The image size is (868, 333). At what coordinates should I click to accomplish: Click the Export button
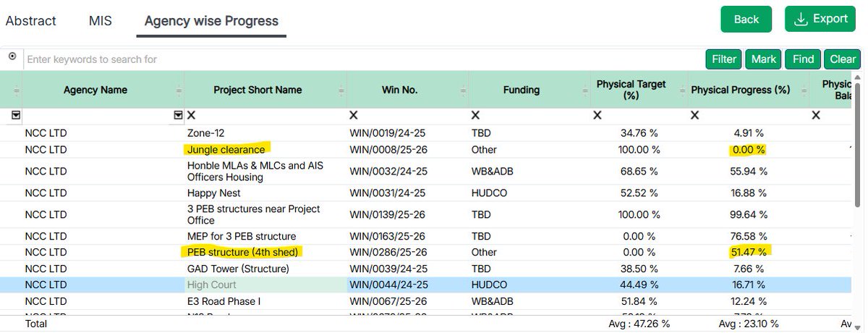click(x=820, y=20)
